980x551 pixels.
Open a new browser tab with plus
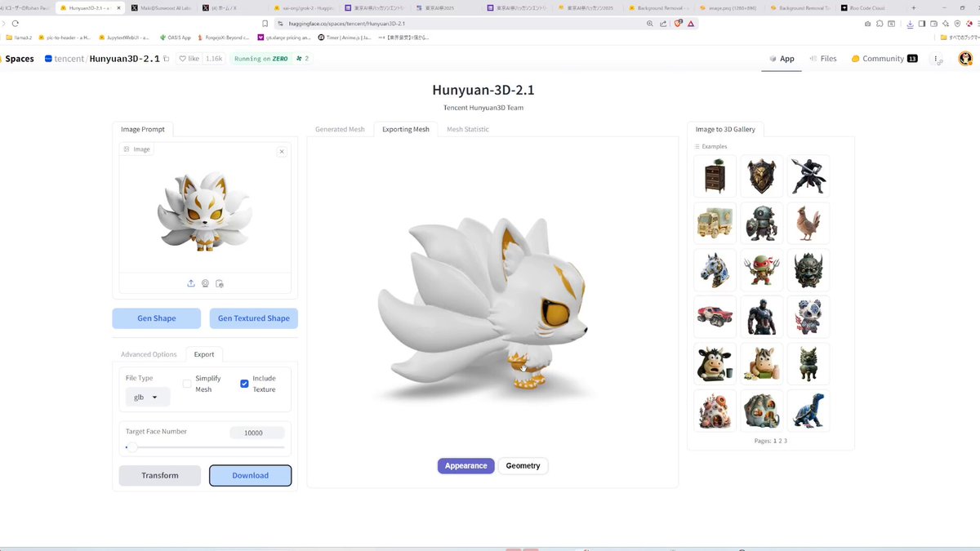point(913,7)
